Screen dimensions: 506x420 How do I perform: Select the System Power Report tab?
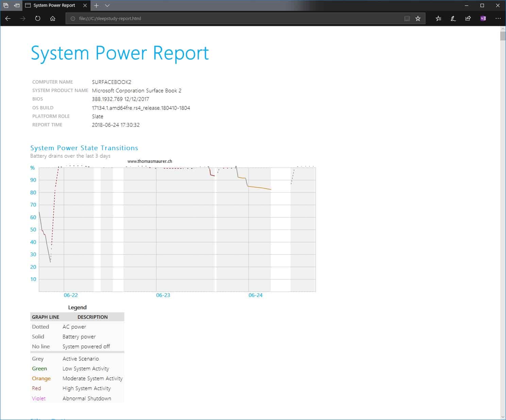[54, 5]
